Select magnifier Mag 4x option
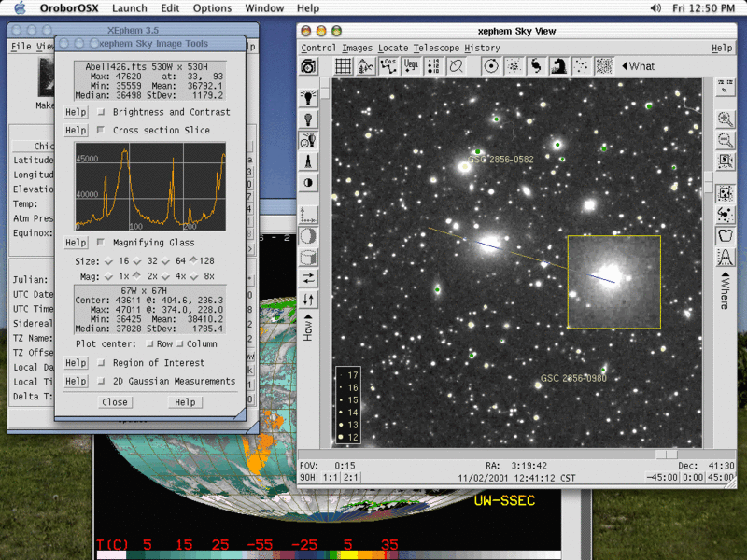 click(165, 276)
